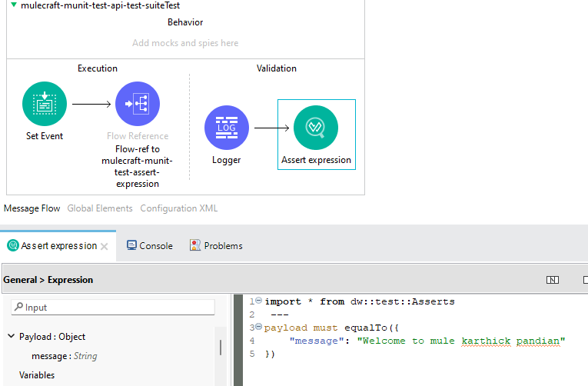Switch to the Global Elements tab
This screenshot has width=588, height=386.
click(100, 208)
